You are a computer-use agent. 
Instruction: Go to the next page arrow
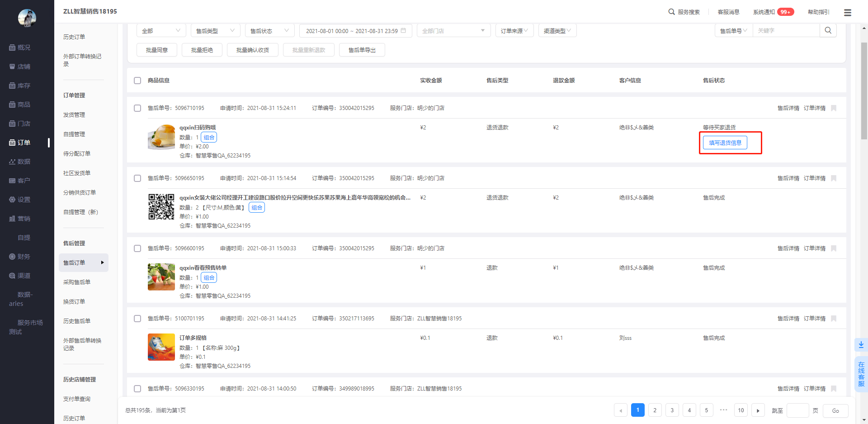(758, 410)
